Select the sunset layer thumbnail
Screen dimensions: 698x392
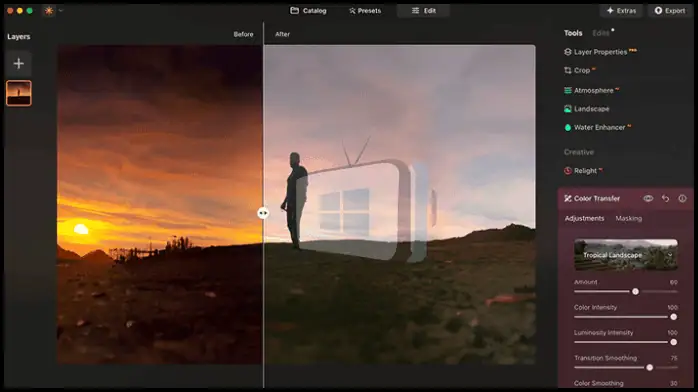point(19,93)
